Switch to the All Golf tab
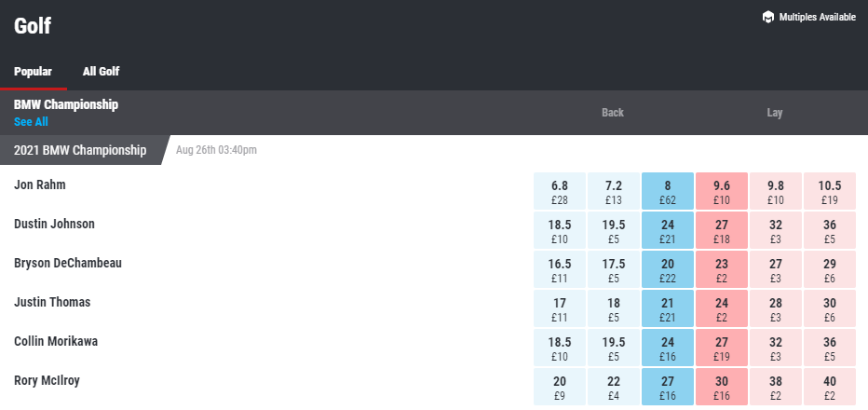 pyautogui.click(x=101, y=72)
